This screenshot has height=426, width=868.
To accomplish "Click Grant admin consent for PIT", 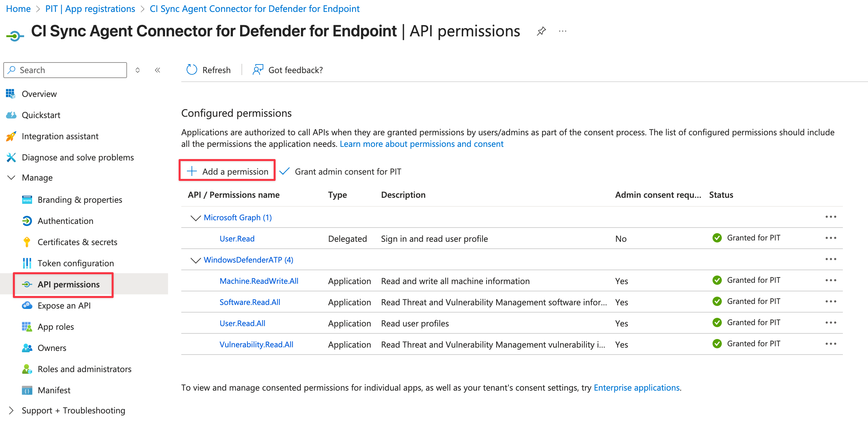I will [x=341, y=171].
